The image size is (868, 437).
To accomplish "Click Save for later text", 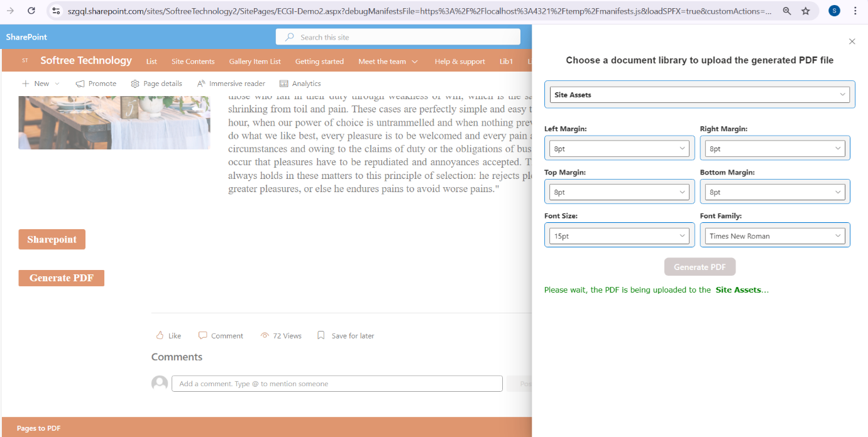I will pyautogui.click(x=353, y=336).
